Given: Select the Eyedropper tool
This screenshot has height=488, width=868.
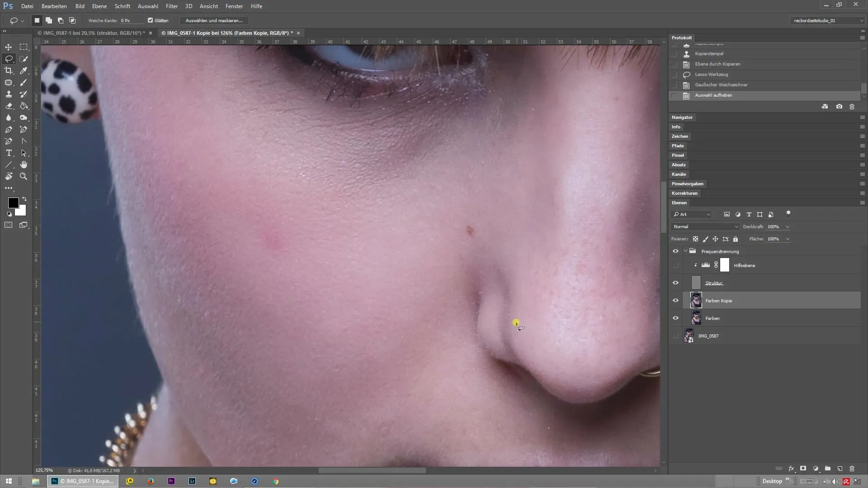Looking at the screenshot, I should point(24,70).
